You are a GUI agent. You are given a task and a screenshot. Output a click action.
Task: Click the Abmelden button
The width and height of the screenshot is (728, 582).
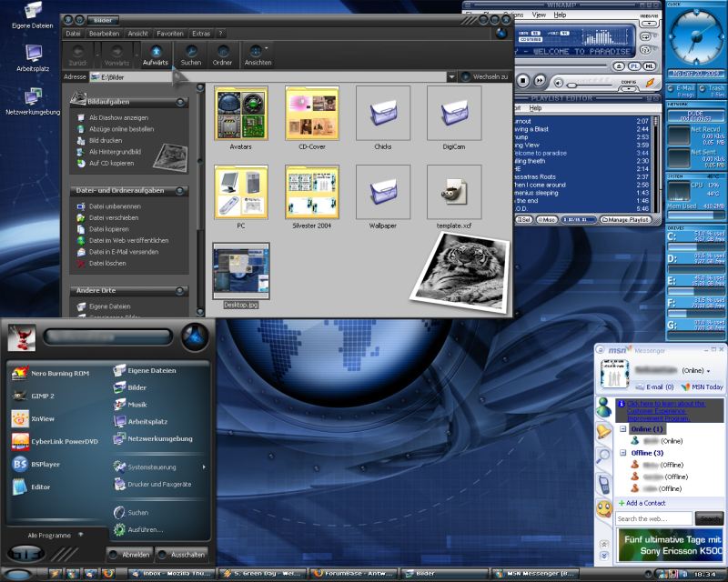(x=129, y=554)
